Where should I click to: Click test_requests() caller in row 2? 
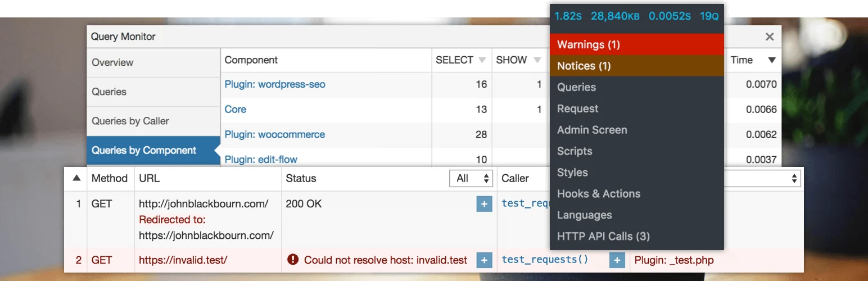coord(545,260)
